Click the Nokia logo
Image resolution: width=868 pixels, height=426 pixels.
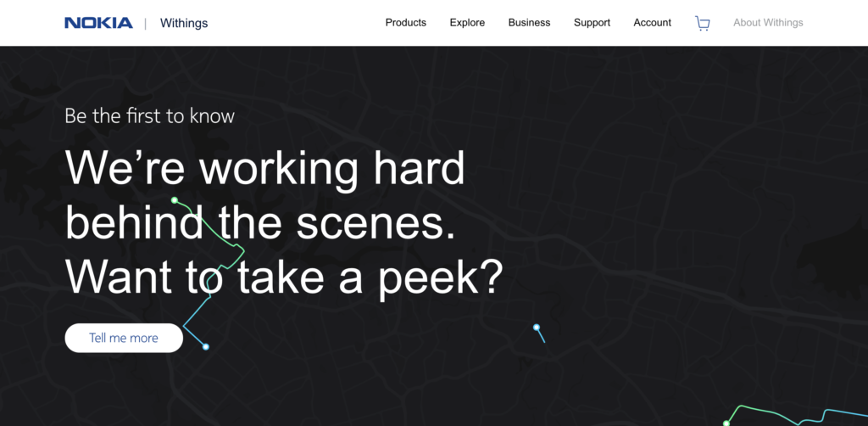point(98,23)
